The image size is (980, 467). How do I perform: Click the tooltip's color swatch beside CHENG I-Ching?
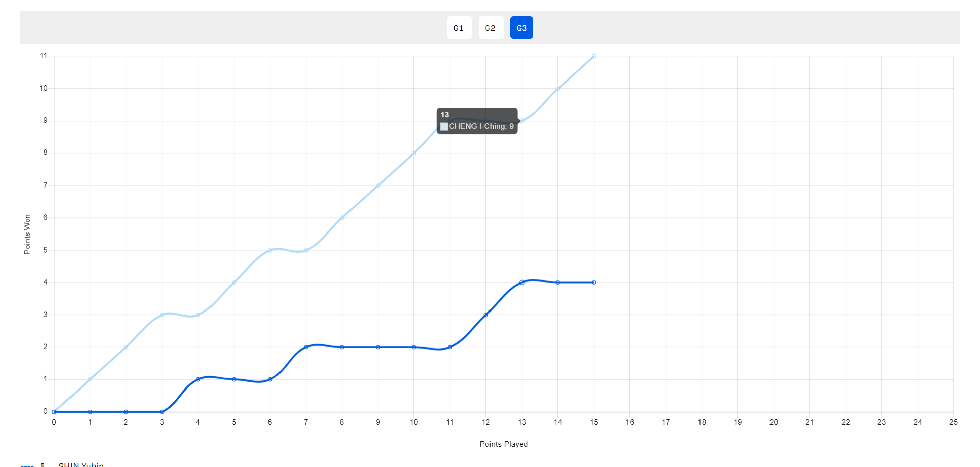[444, 127]
